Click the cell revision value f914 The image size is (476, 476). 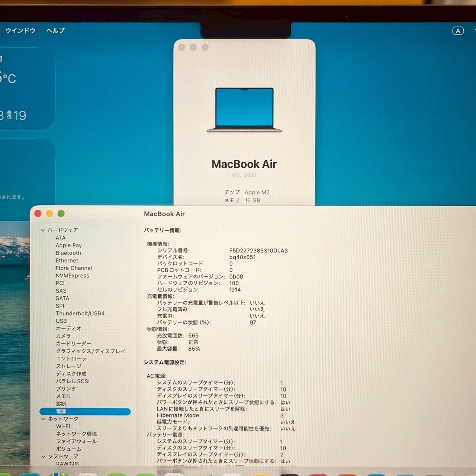235,290
